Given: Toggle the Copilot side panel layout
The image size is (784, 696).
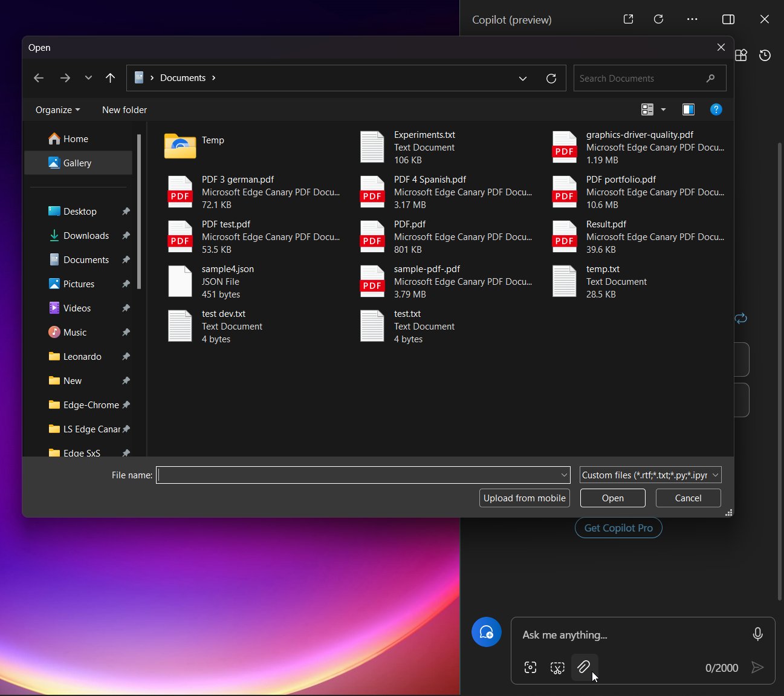Looking at the screenshot, I should point(728,19).
